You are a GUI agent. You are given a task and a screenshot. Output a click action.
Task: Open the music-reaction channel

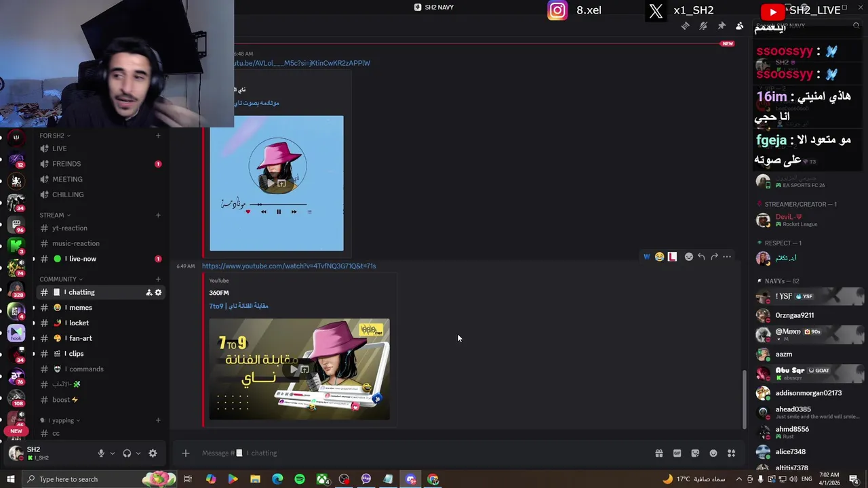tap(100, 243)
